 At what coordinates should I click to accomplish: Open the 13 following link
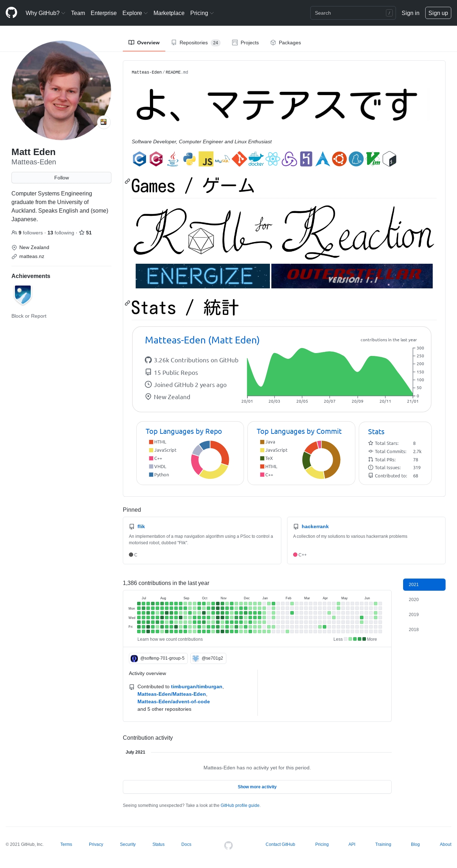pos(61,233)
